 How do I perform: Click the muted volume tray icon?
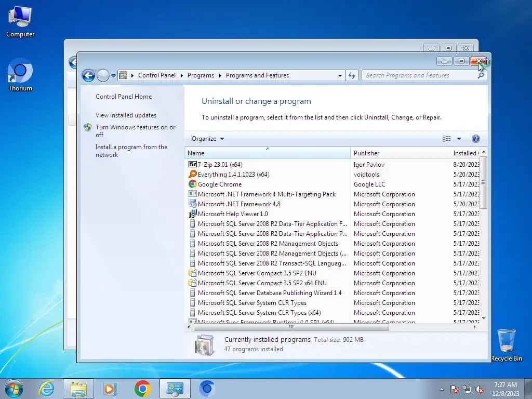[x=480, y=389]
